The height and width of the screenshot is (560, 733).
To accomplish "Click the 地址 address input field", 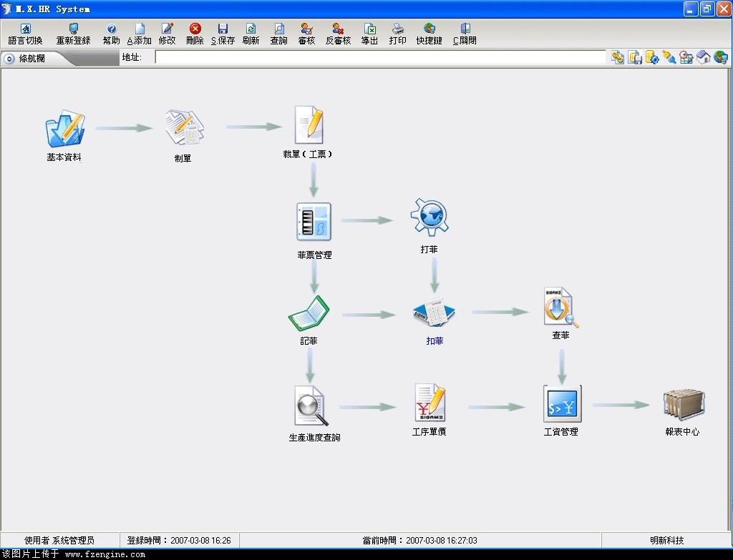I will pyautogui.click(x=380, y=57).
